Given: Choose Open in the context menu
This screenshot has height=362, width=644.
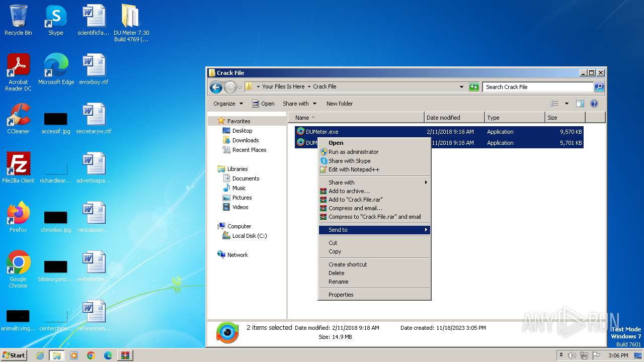Looking at the screenshot, I should tap(374, 143).
